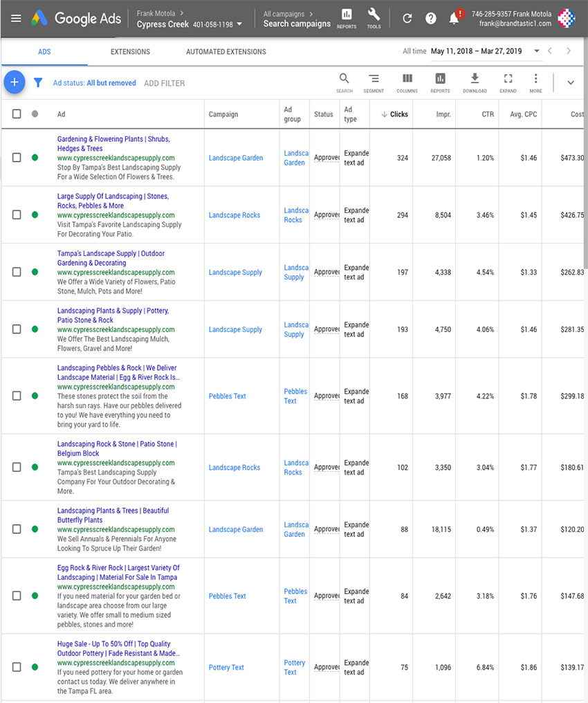Viewport: 588px width, 703px height.
Task: Click green status dot for Gardening & Flowering Plants ad
Action: [35, 157]
